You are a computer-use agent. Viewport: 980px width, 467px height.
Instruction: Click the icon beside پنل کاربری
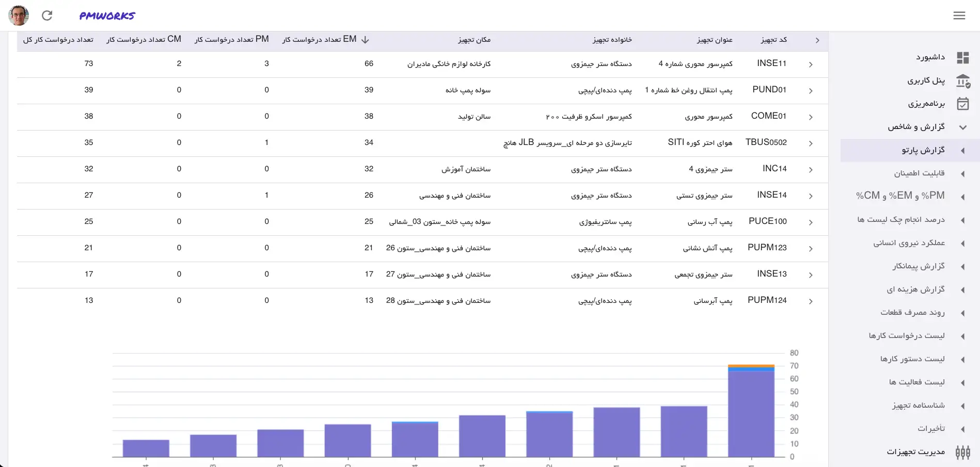[963, 80]
